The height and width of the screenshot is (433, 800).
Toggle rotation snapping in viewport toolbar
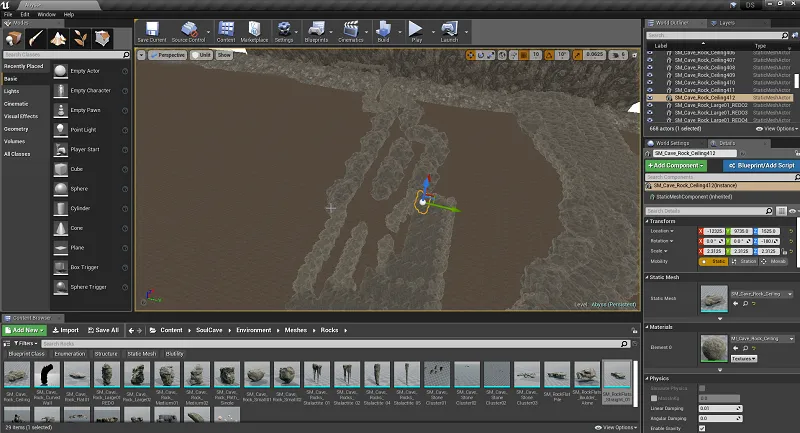coord(549,55)
